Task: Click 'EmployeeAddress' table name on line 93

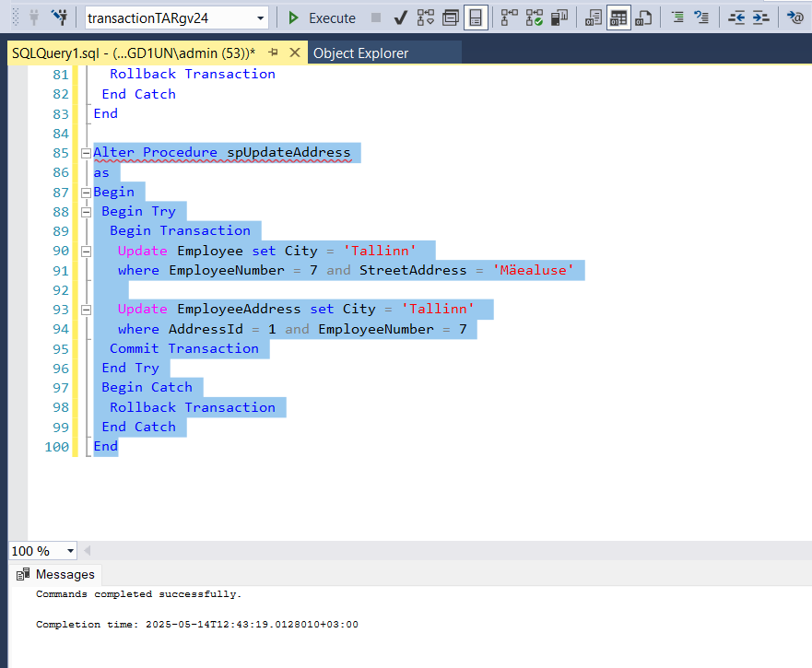Action: [240, 310]
